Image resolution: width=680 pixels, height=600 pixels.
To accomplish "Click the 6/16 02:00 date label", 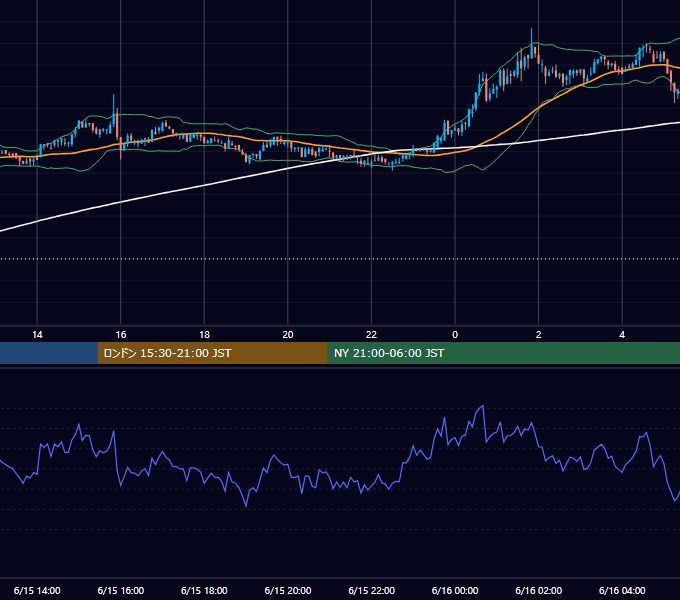I will [538, 590].
